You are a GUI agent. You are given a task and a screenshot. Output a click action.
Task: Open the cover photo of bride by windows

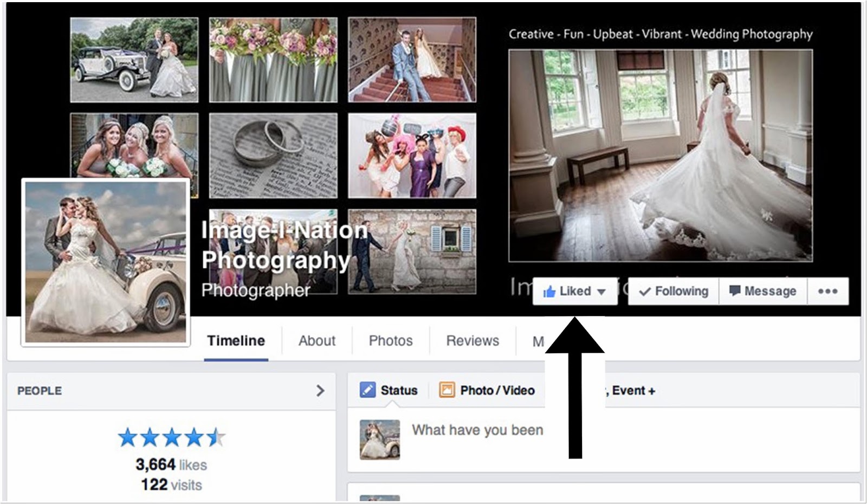tap(661, 156)
